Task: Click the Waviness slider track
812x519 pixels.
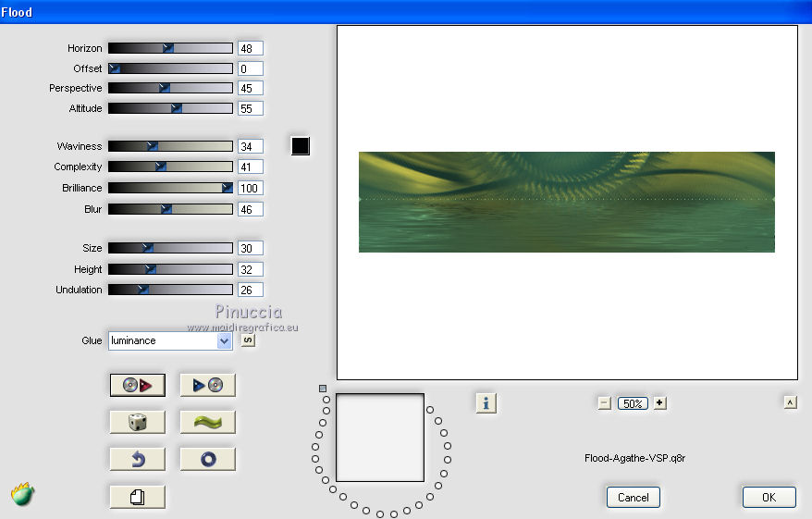Action: click(170, 146)
